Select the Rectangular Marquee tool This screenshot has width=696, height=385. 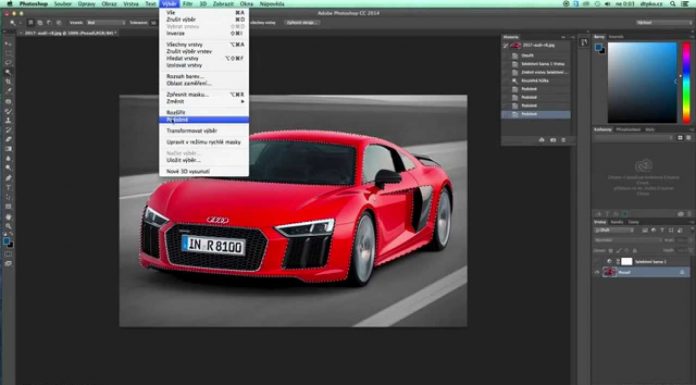[x=8, y=53]
